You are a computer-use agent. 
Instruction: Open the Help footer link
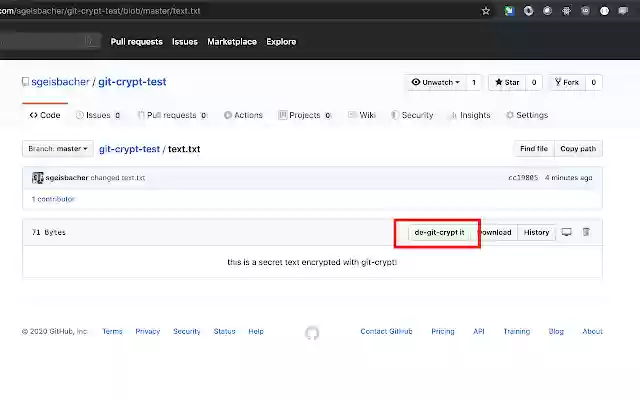tap(256, 331)
